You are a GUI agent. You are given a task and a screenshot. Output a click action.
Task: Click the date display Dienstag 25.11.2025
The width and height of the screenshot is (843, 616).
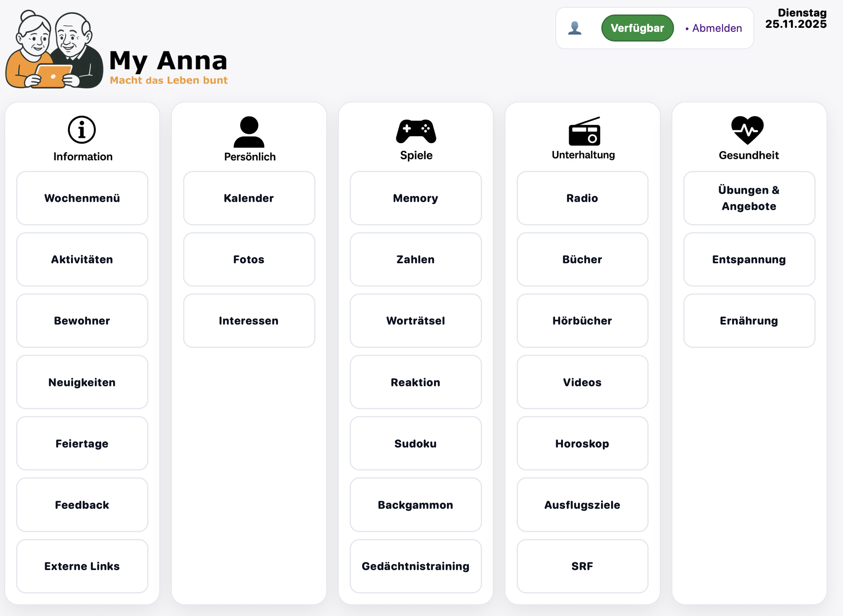796,19
